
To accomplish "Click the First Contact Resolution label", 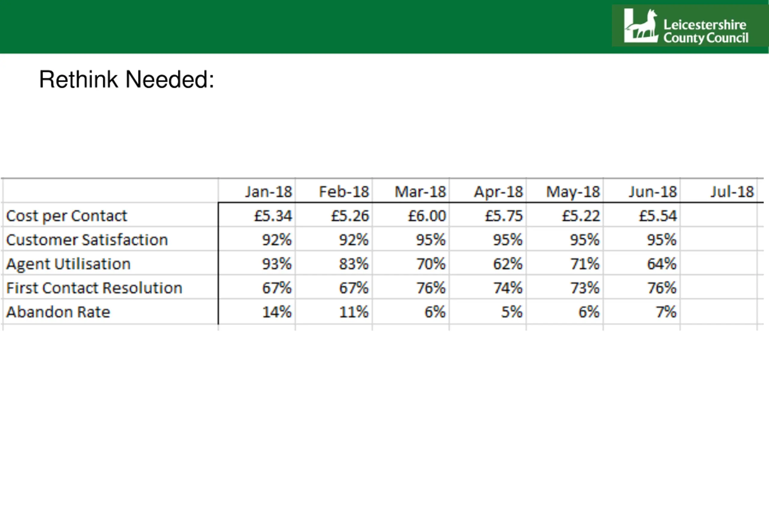I will pyautogui.click(x=94, y=288).
